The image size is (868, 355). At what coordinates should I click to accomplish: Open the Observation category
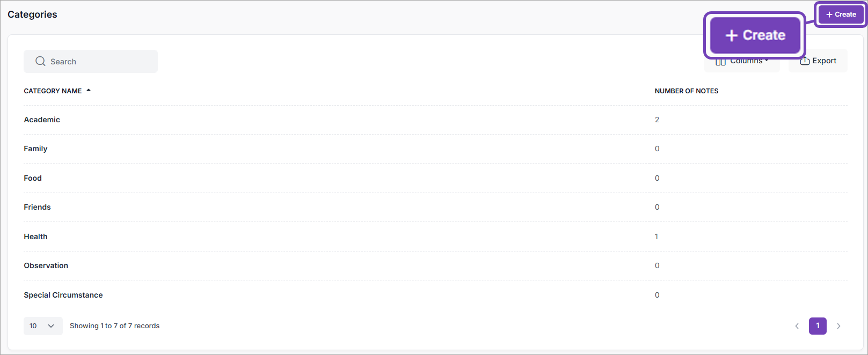click(46, 265)
